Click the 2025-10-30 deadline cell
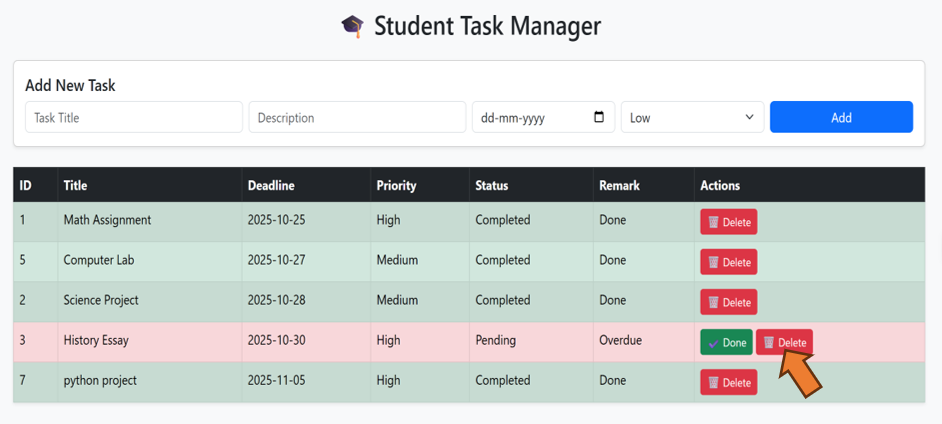Viewport: 942px width, 424px height. (x=306, y=341)
